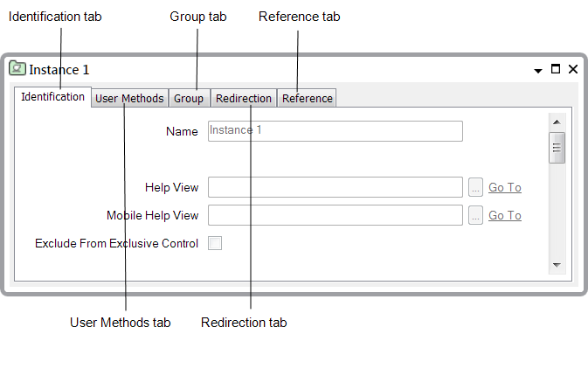588x376 pixels.
Task: Focus the Help View input field
Action: 335,187
